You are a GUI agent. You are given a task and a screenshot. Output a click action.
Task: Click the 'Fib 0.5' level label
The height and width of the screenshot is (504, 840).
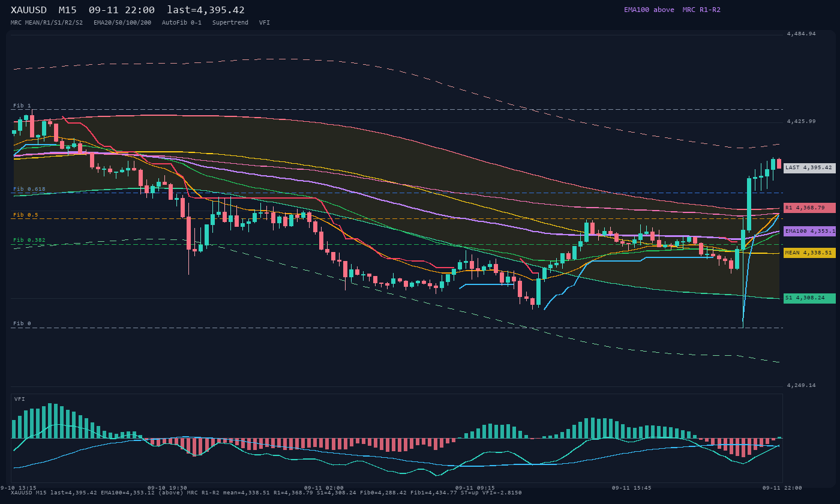[26, 215]
